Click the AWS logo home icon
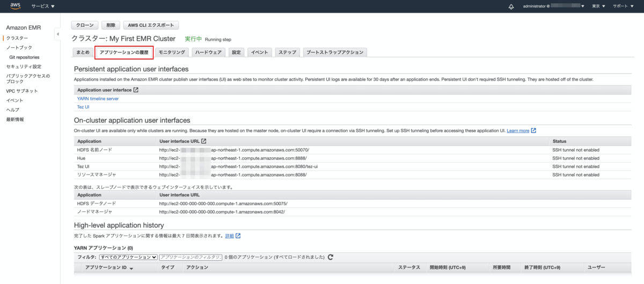The image size is (644, 284). pos(15,6)
